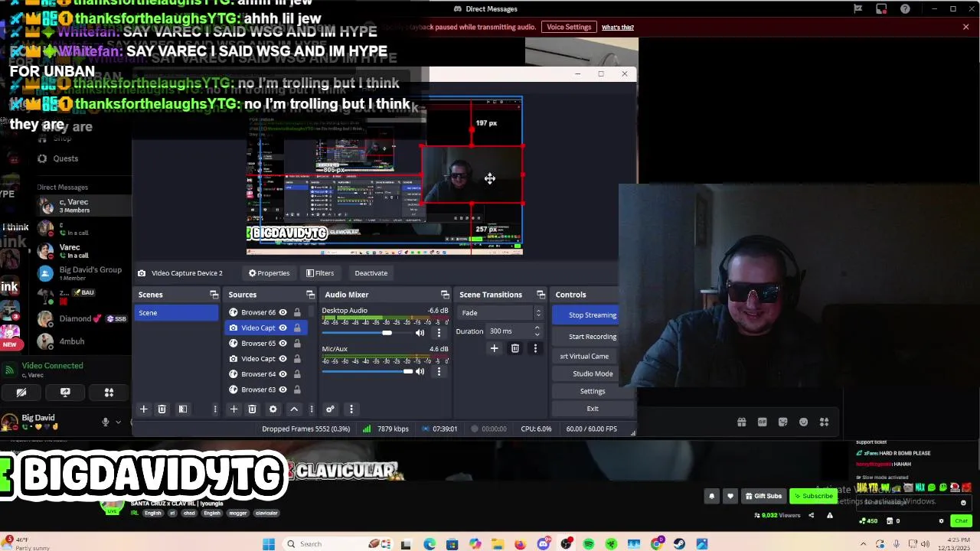Viewport: 980px width, 551px height.
Task: Remove transition with trash icon
Action: click(514, 349)
